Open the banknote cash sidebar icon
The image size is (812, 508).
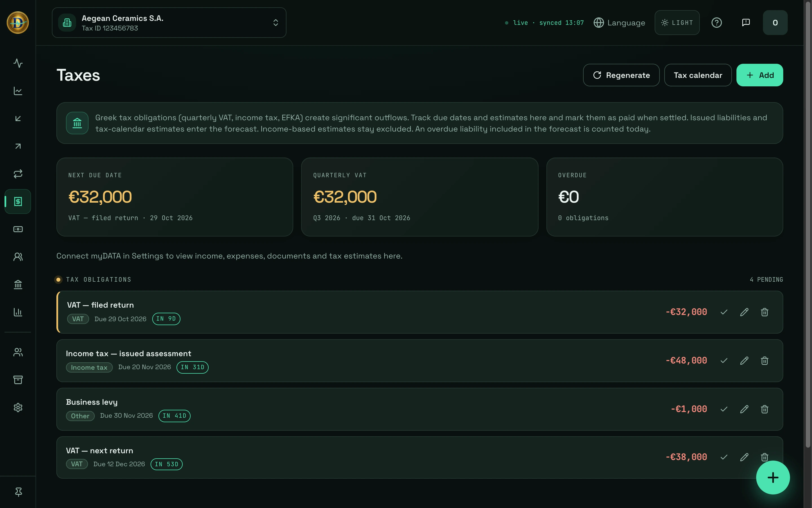[18, 229]
